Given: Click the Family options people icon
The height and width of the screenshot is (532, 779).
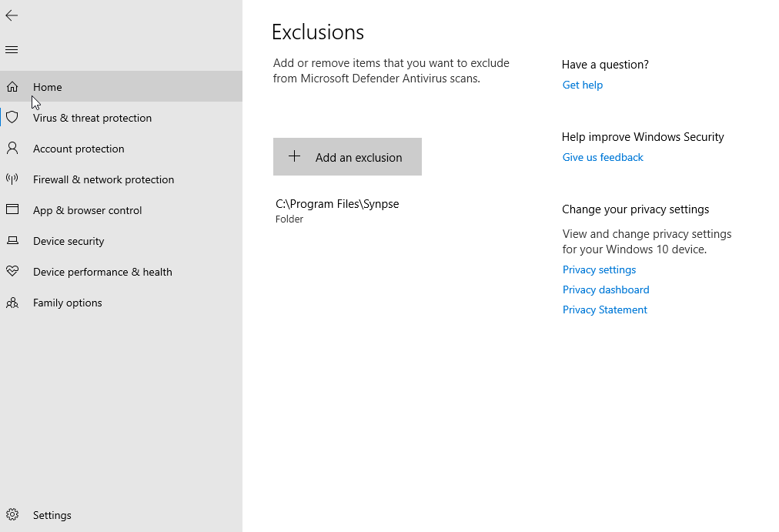Looking at the screenshot, I should [x=12, y=303].
